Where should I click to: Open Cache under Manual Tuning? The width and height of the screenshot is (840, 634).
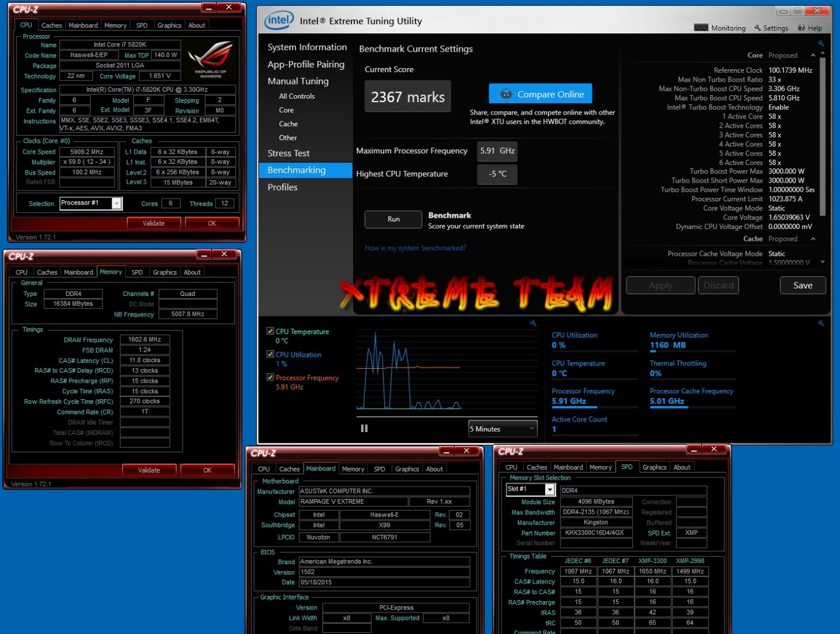288,124
